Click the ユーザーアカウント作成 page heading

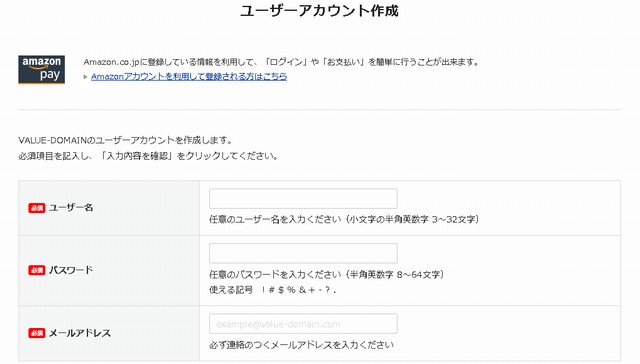coord(319,11)
